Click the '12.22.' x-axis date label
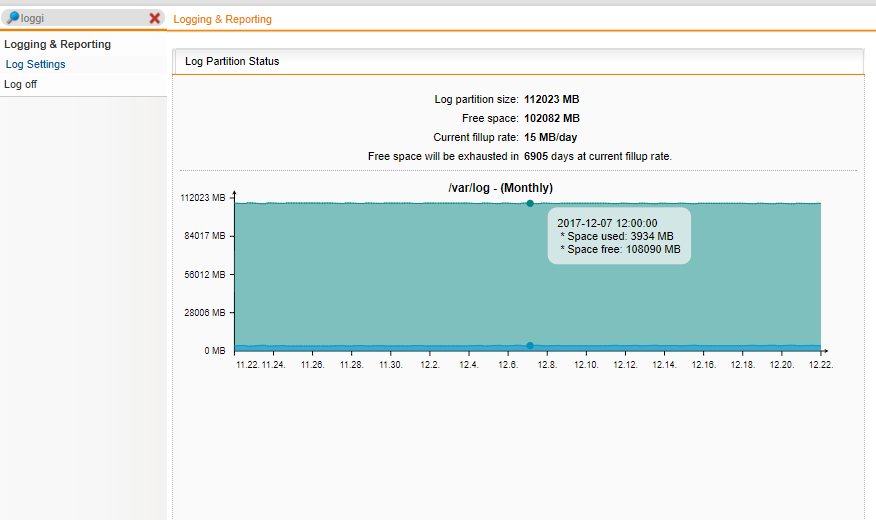The height and width of the screenshot is (520, 876). tap(821, 365)
